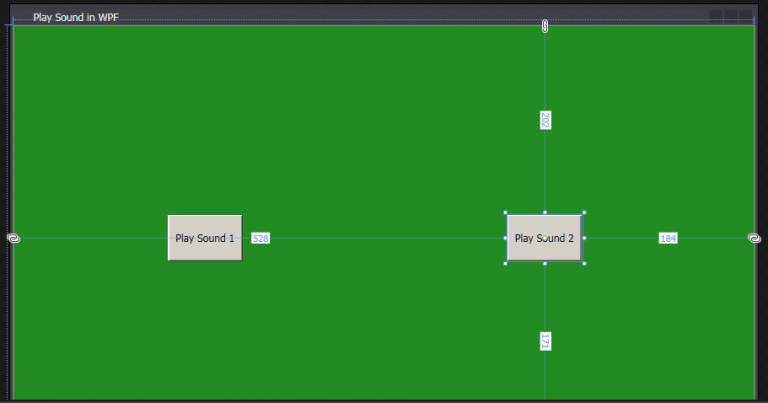Grab top-left resize handle of Play Sound 2
This screenshot has width=768, height=403.
506,213
